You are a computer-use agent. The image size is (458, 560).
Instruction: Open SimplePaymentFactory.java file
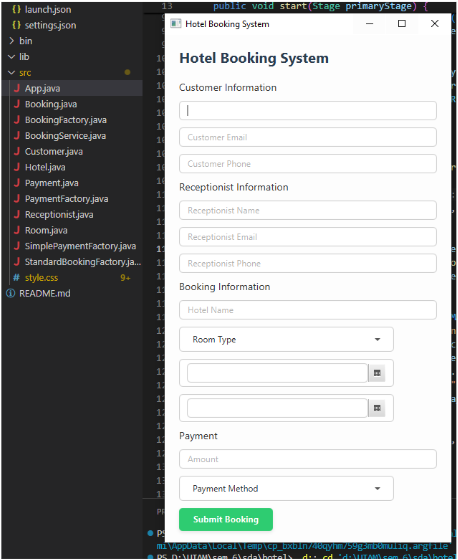click(80, 246)
